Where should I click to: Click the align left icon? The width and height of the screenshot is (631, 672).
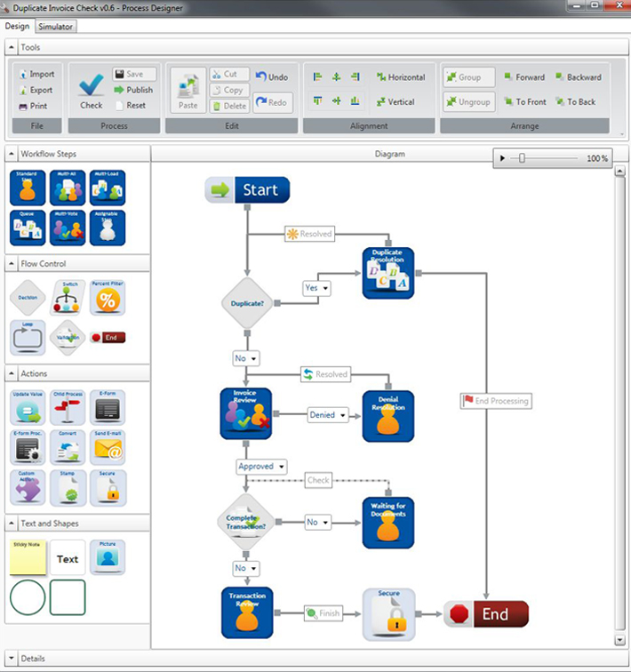point(317,76)
